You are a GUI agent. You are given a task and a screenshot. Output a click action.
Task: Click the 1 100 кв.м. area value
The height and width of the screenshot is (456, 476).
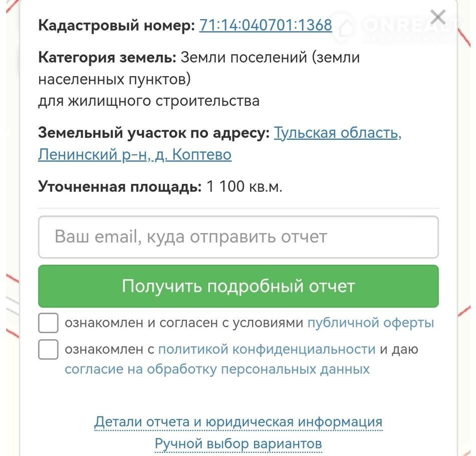[x=245, y=187]
